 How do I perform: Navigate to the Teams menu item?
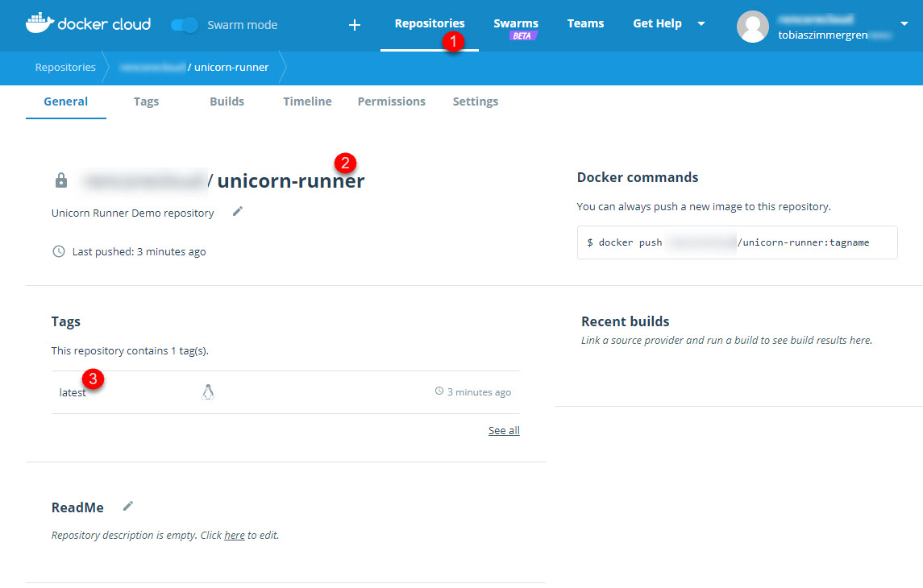585,23
